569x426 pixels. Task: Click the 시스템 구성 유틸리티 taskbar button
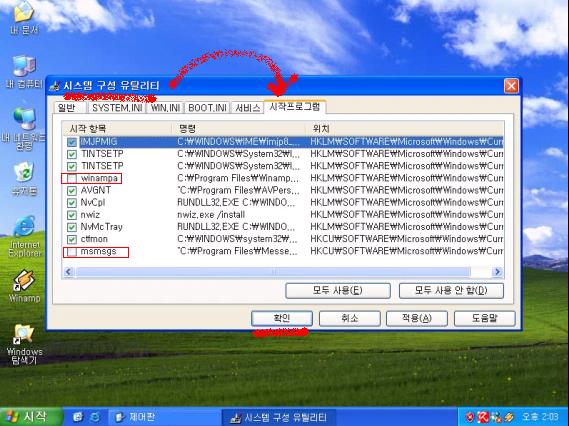click(278, 417)
